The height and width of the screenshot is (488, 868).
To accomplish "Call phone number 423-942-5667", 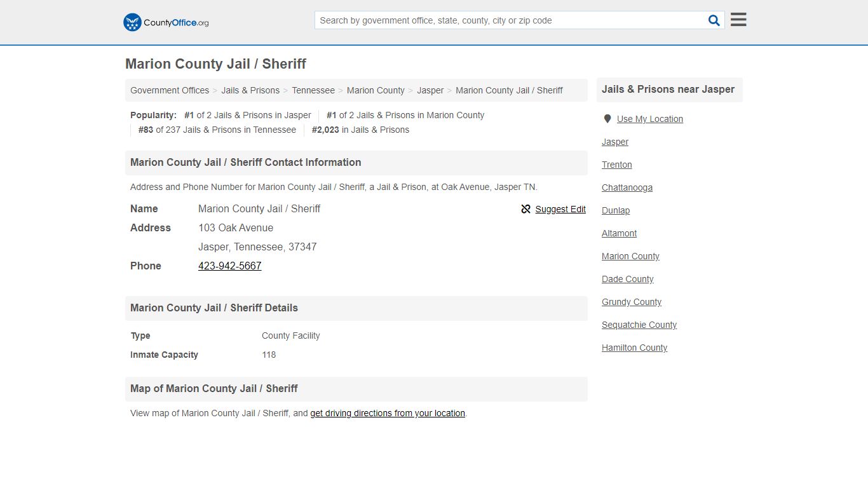I will (x=230, y=266).
